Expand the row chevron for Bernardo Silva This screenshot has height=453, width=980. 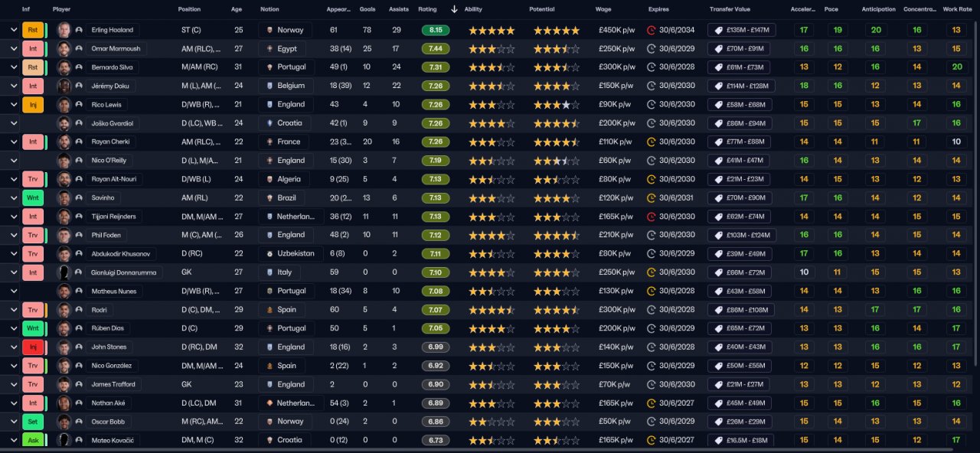click(x=13, y=67)
